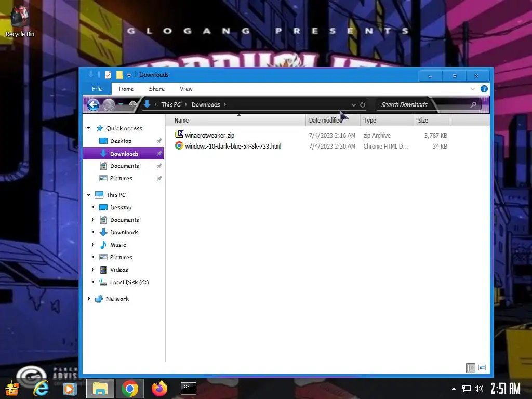The width and height of the screenshot is (532, 399).
Task: Sort files by the Name column
Action: coord(235,121)
